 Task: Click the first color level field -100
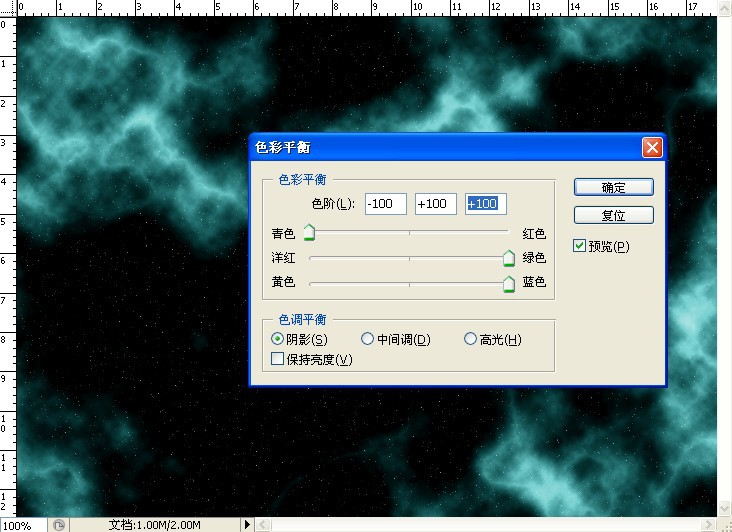click(x=386, y=204)
